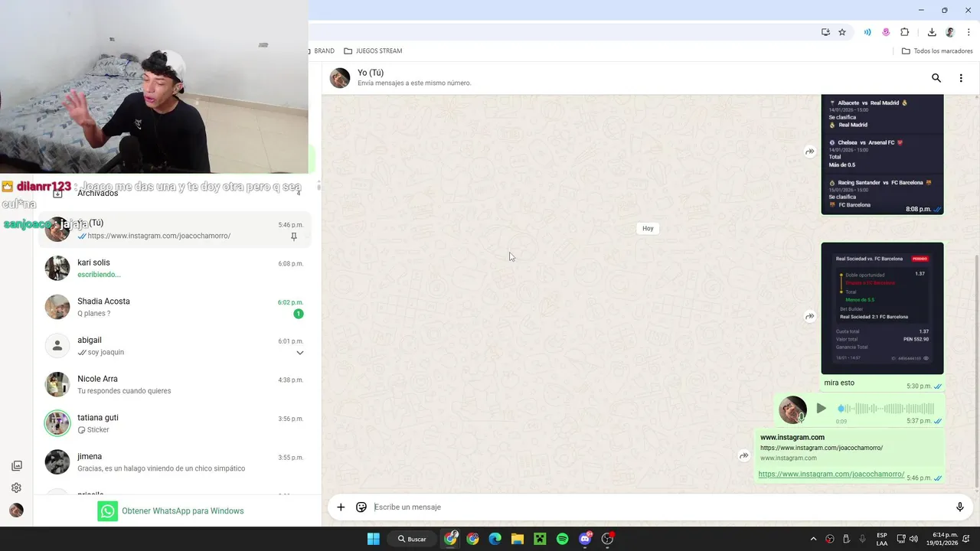Open the abigail chat
Viewport: 980px width, 551px height.
175,346
